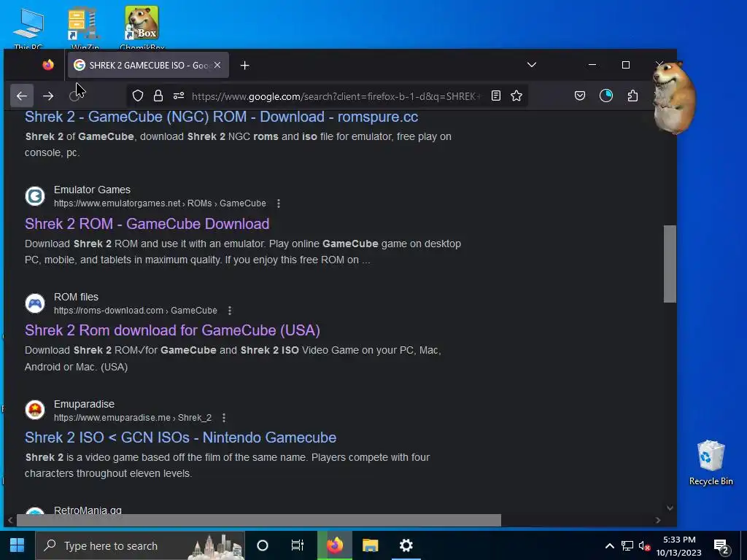This screenshot has height=560, width=747.
Task: Click the ROM files site name
Action: pyautogui.click(x=76, y=297)
